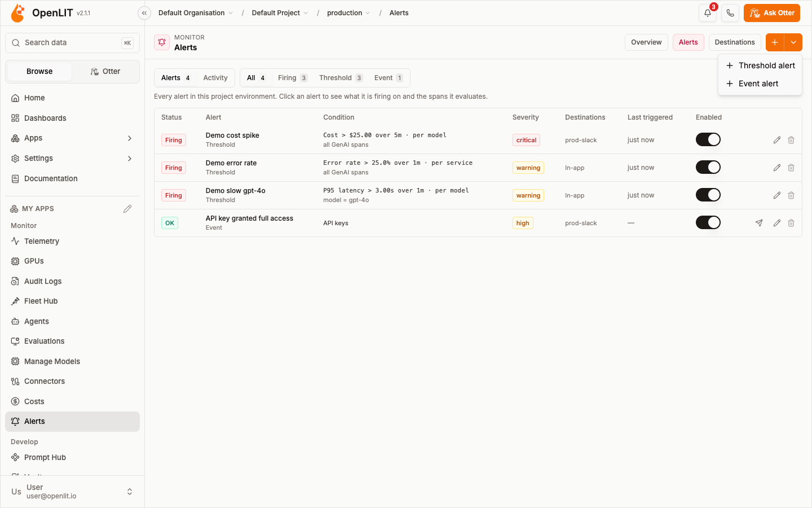Click the My Apps edit pencil
Image resolution: width=812 pixels, height=508 pixels.
[127, 209]
